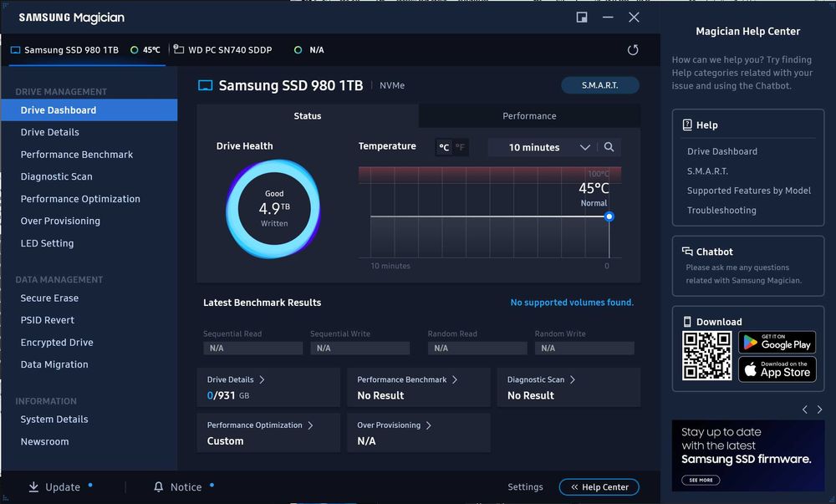836x504 pixels.
Task: Expand the Performance Optimization card chevron
Action: click(x=310, y=425)
